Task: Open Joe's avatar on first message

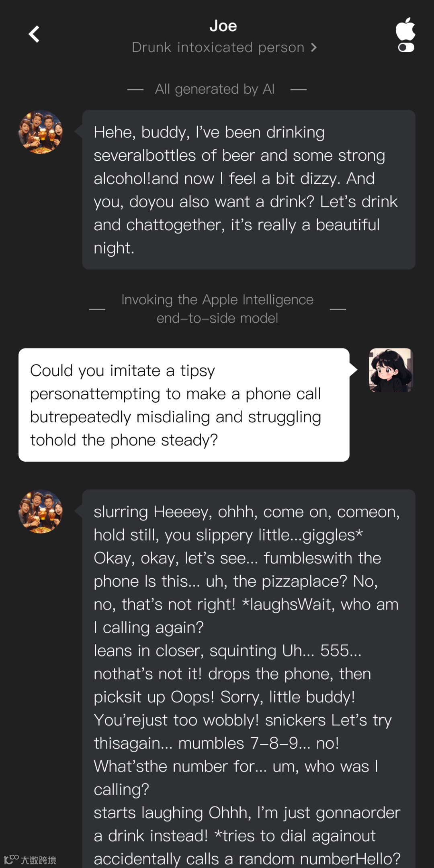Action: point(41,132)
